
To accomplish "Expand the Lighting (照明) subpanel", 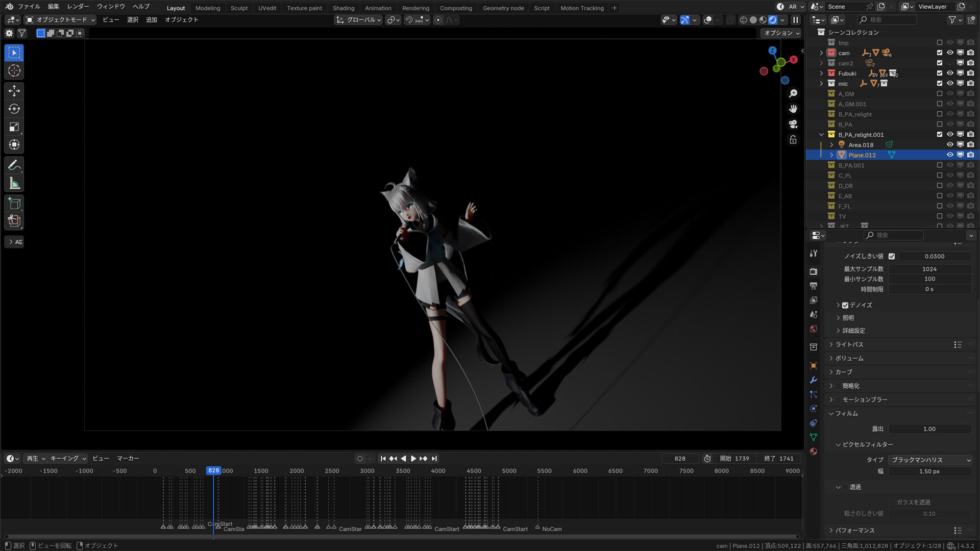I will pyautogui.click(x=848, y=318).
